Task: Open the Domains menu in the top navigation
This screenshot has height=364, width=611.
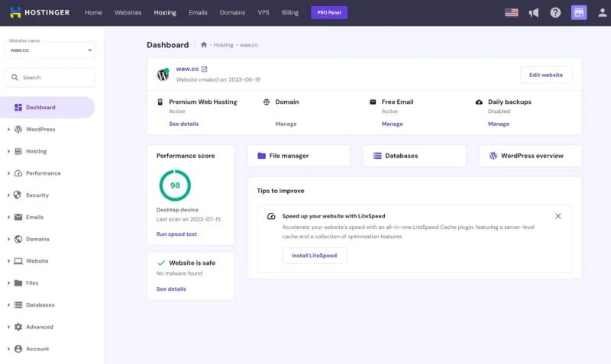Action: [x=232, y=13]
